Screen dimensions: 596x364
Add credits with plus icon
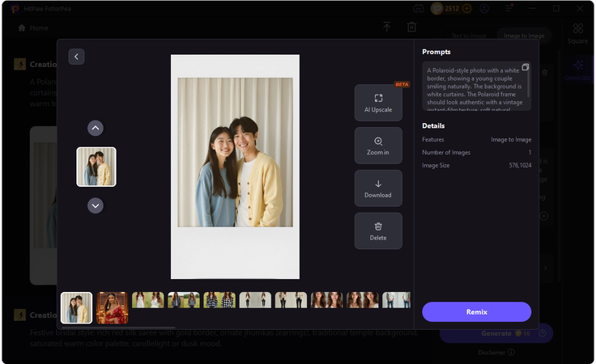tap(466, 9)
